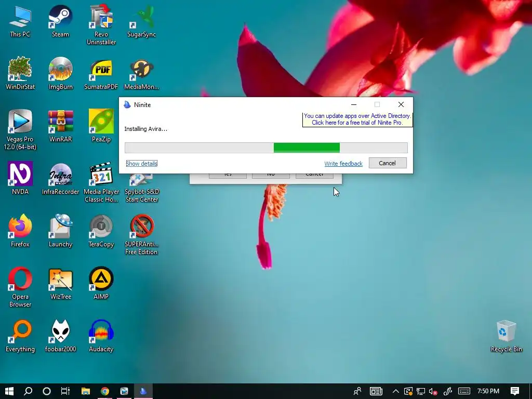Viewport: 532px width, 399px height.
Task: Select the Recycle Bin icon
Action: [x=506, y=336]
